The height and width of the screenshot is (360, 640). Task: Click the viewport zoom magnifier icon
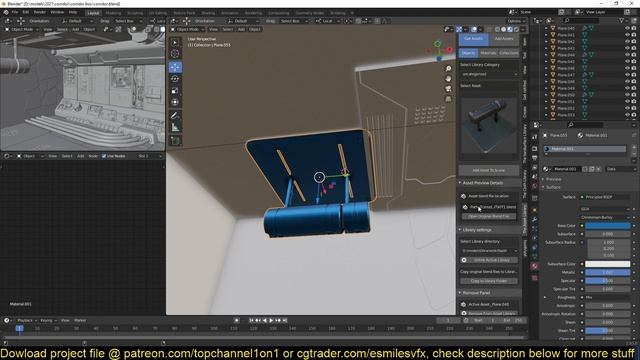[x=448, y=69]
